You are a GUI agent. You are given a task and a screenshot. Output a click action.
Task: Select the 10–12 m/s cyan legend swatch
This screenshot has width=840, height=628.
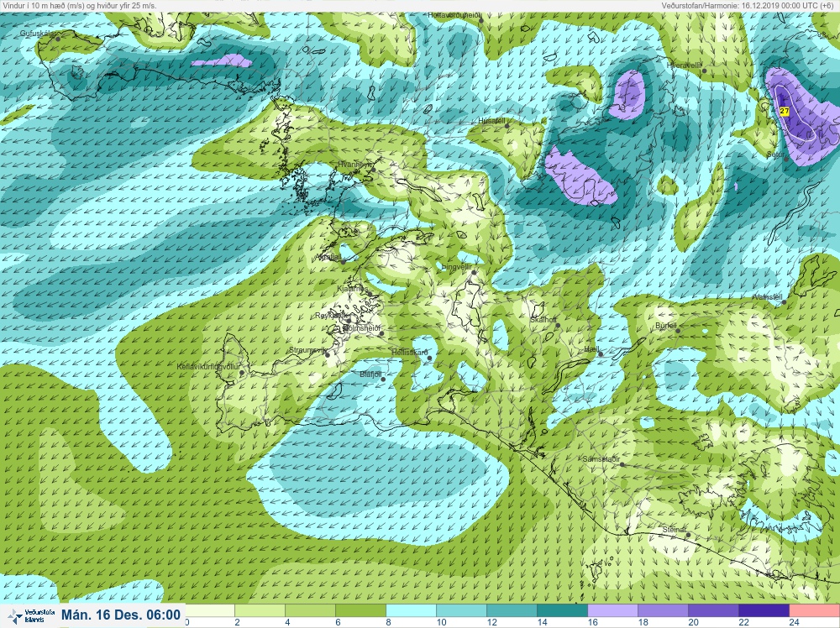click(461, 610)
